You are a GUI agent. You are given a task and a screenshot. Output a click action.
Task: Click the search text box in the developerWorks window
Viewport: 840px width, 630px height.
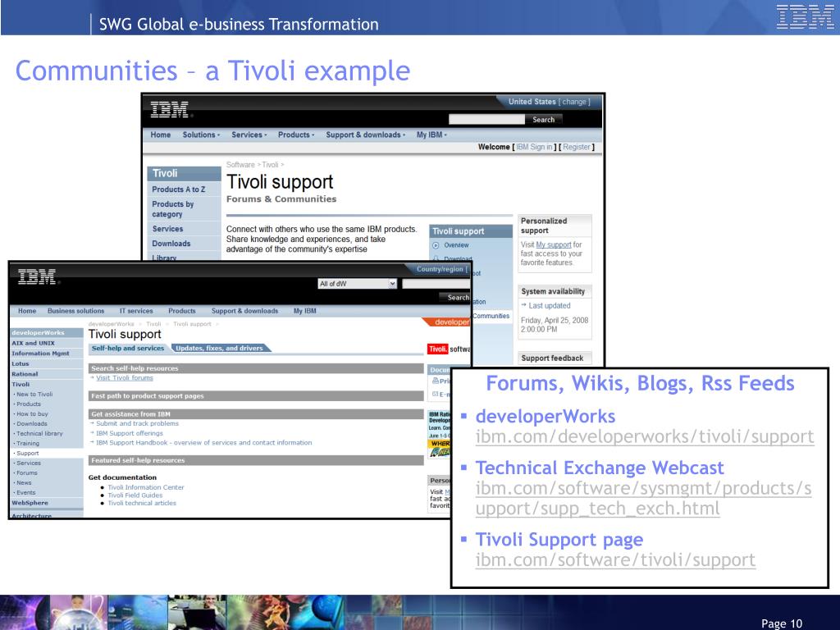(x=436, y=283)
